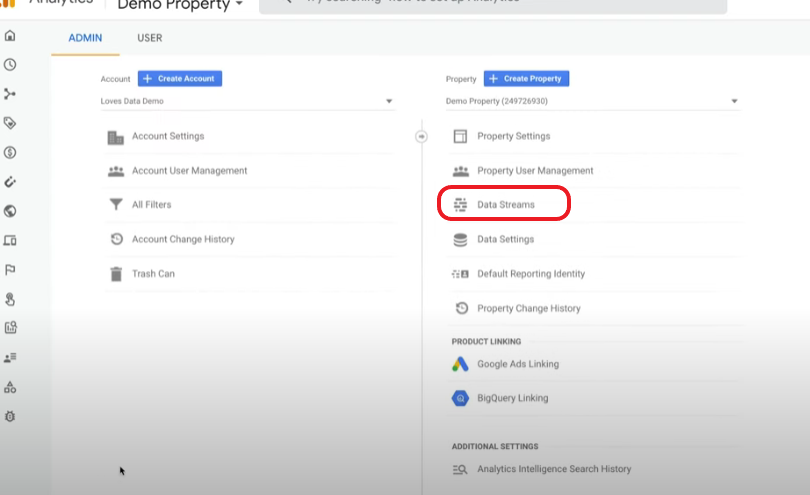Image resolution: width=810 pixels, height=495 pixels.
Task: Click the Account Settings building icon
Action: click(x=116, y=137)
